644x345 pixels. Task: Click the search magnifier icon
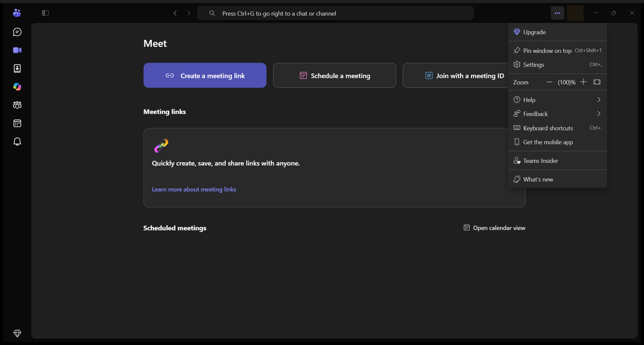click(212, 13)
